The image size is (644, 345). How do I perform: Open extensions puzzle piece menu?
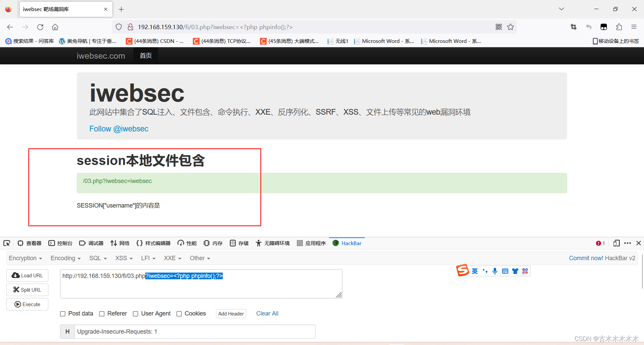619,27
